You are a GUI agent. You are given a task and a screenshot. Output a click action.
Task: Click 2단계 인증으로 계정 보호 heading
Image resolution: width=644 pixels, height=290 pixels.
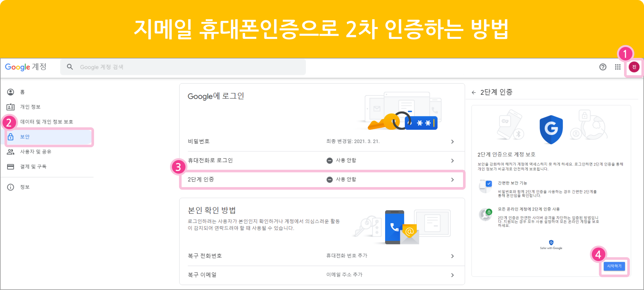click(x=506, y=154)
